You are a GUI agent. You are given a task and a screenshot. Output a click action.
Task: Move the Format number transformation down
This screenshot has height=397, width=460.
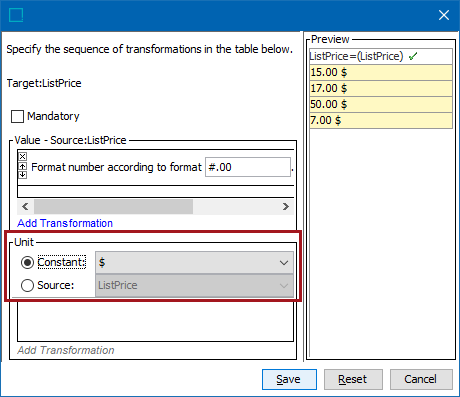22,174
